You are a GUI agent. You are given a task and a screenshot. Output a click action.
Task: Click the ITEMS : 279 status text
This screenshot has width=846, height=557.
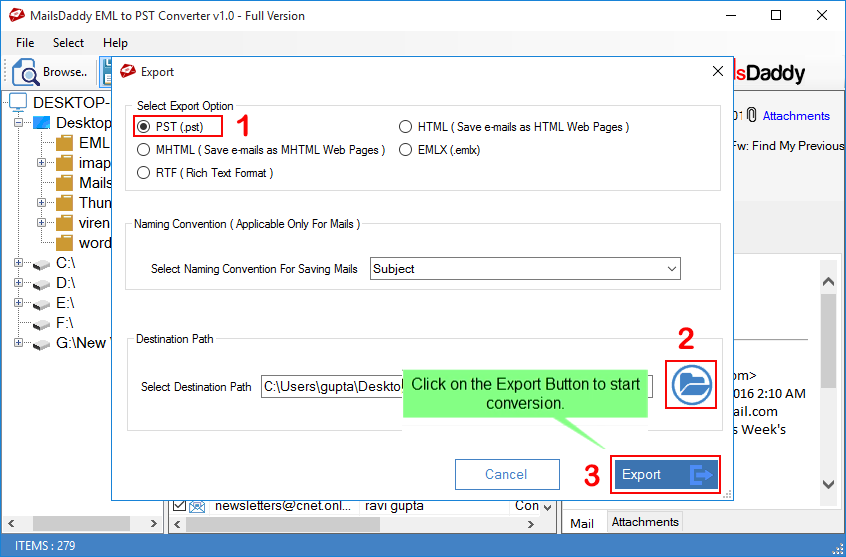[45, 545]
